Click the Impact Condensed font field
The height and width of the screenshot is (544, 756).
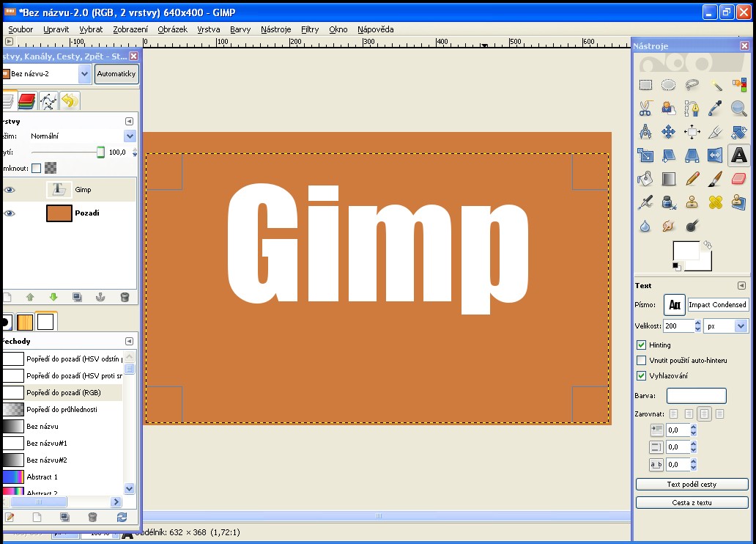pyautogui.click(x=718, y=304)
